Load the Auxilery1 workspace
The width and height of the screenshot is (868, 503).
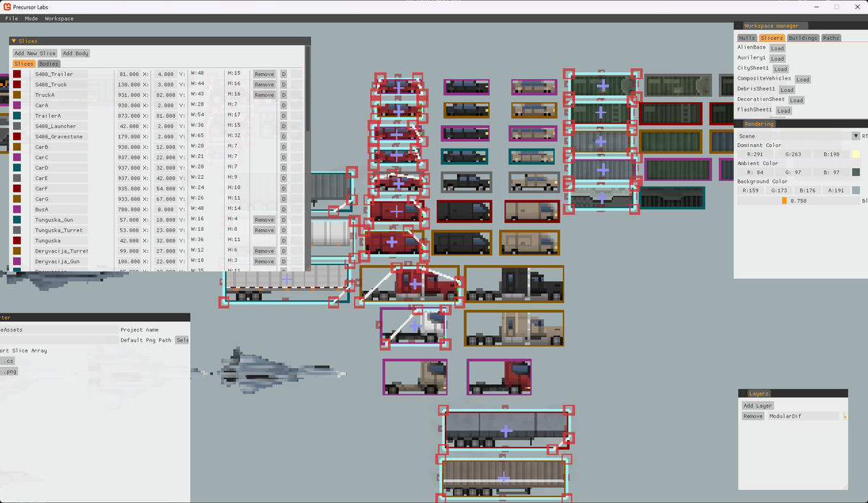[x=777, y=59]
